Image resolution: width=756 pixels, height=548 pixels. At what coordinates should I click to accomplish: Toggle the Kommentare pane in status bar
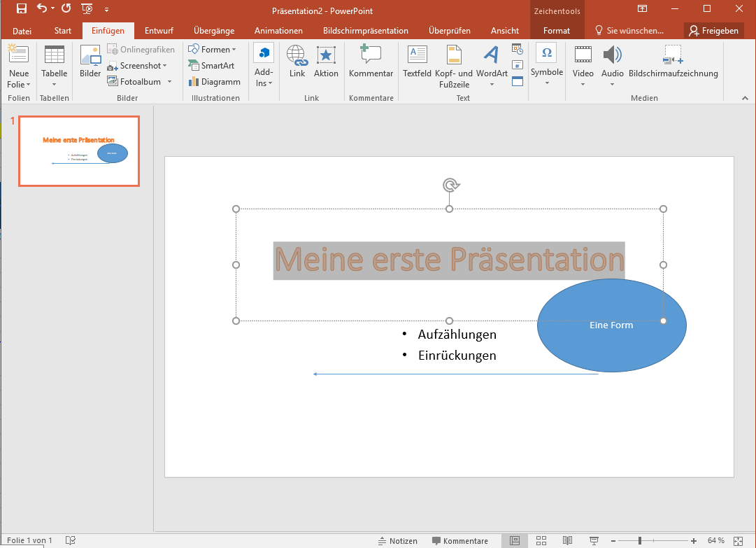(x=459, y=541)
